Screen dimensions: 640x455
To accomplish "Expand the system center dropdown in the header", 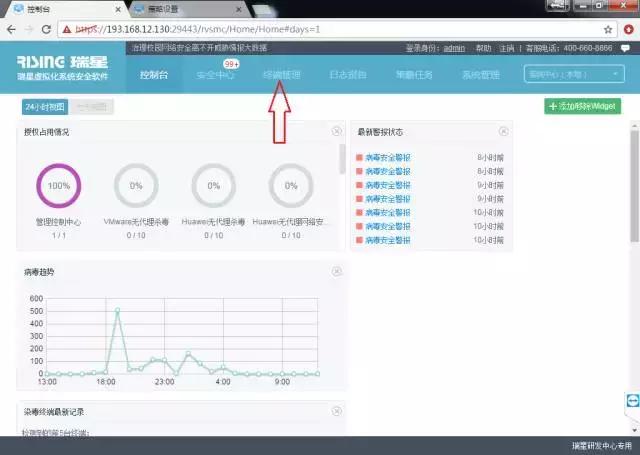I will coord(574,74).
